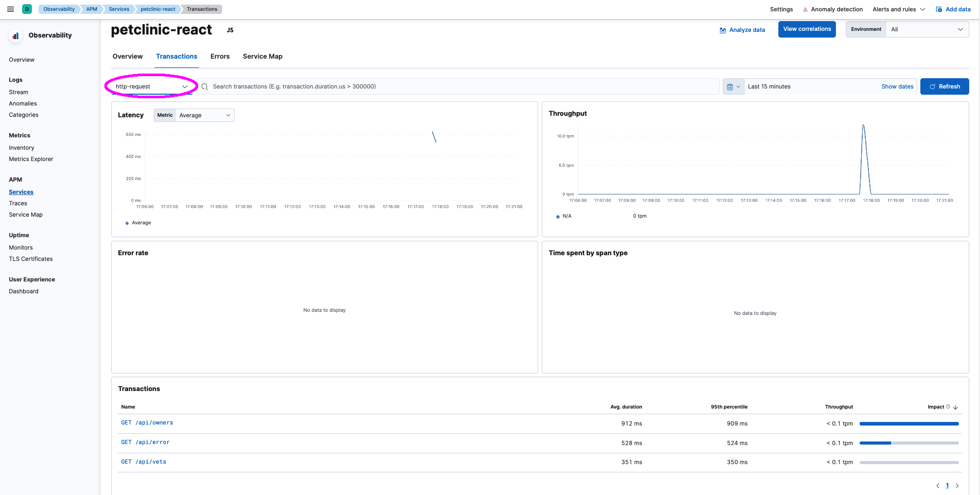Click the Add data link
Screen dimensions: 980x495
point(953,9)
